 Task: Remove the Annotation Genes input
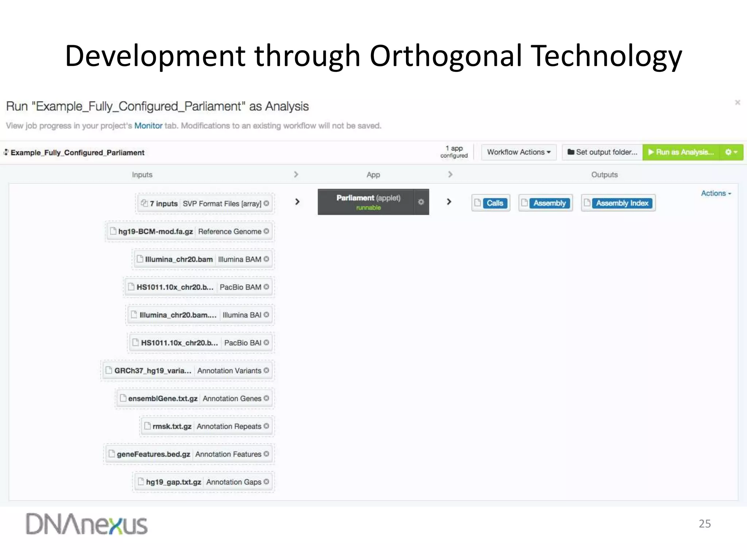(x=266, y=398)
